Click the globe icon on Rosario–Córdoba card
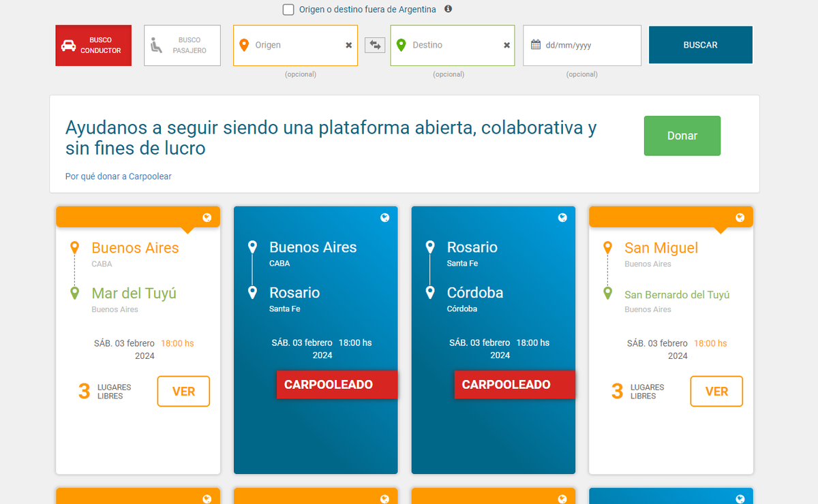 coord(562,218)
